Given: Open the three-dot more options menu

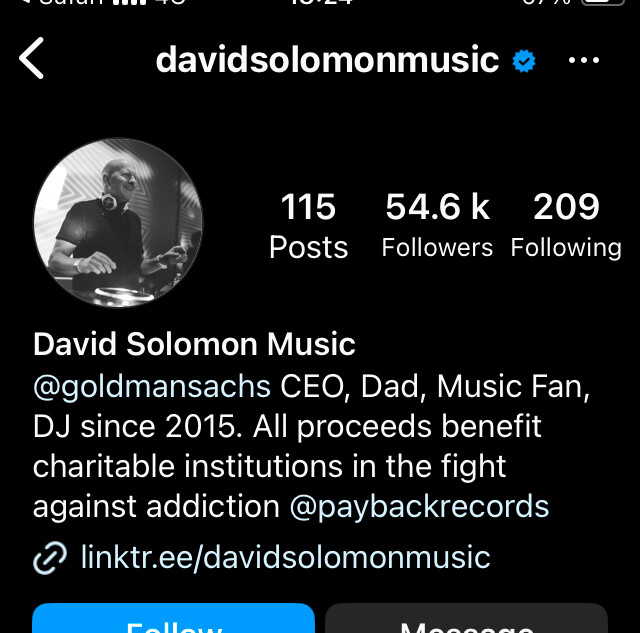Looking at the screenshot, I should 584,60.
